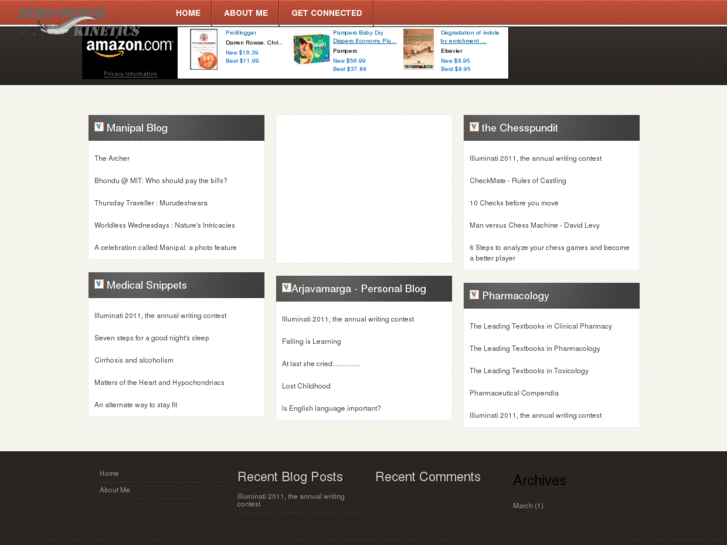Open the ProBlogger product link
The image size is (727, 545).
tap(241, 33)
